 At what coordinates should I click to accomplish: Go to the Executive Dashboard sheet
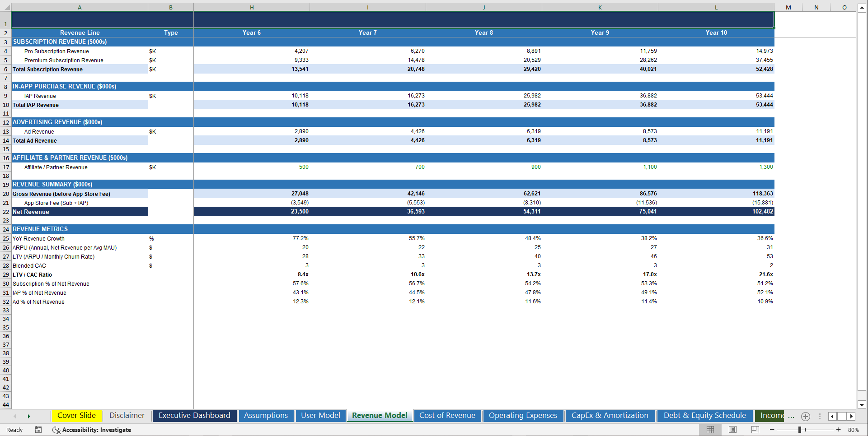coord(194,416)
